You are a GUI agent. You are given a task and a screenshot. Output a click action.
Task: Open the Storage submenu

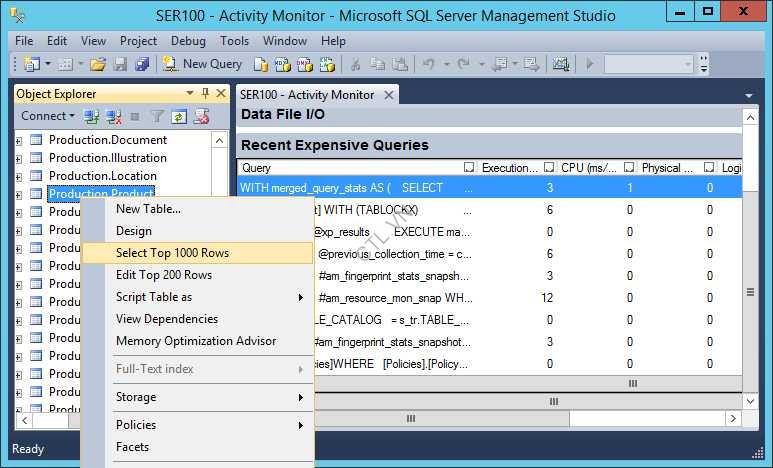(197, 397)
